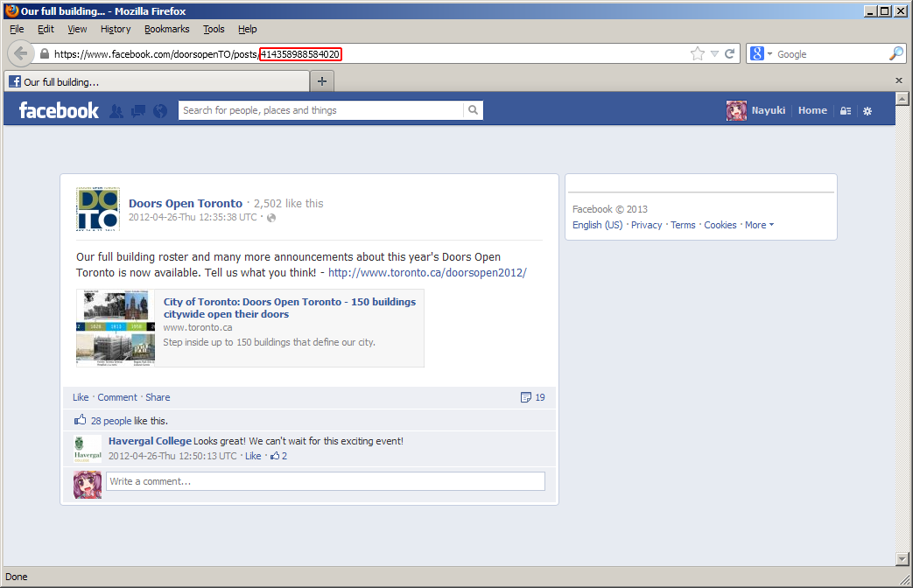Open the Bookmarks menu

(x=166, y=29)
